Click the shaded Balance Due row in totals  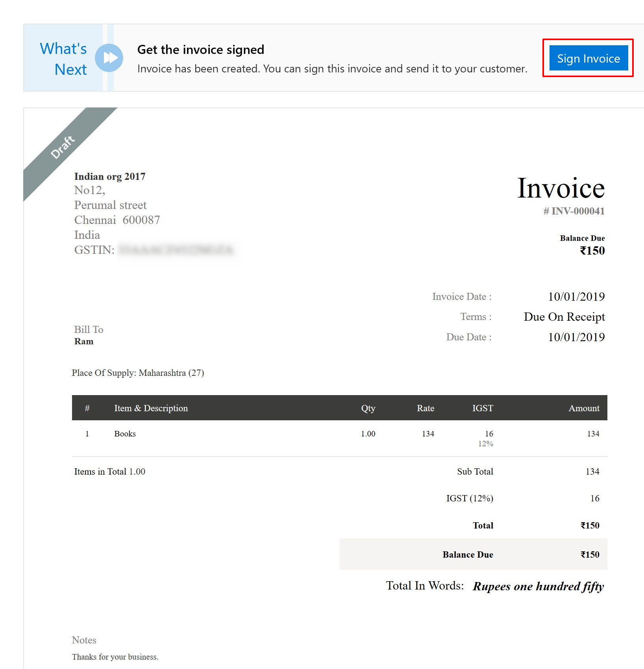473,554
